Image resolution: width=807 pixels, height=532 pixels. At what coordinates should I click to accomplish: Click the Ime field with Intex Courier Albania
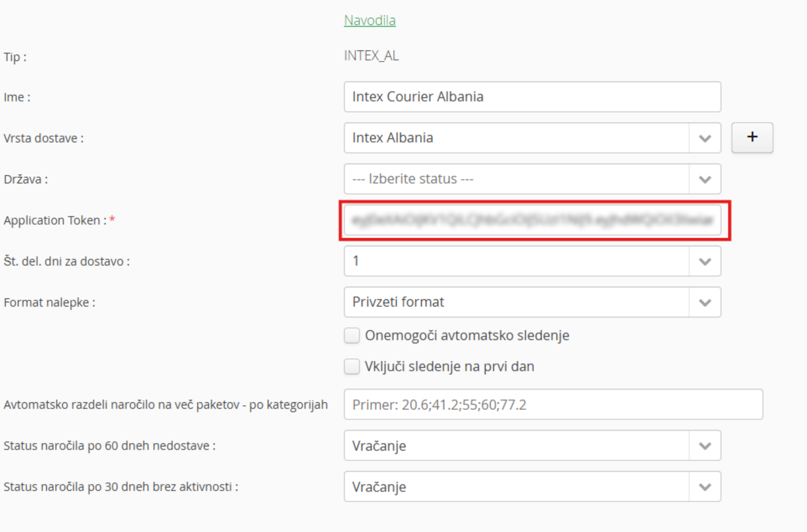532,97
